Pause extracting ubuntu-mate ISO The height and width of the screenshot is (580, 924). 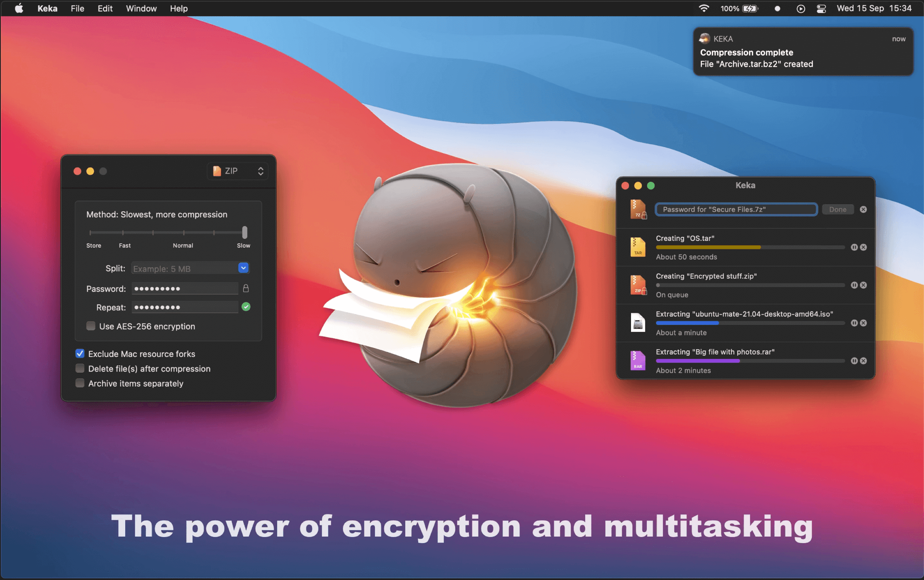854,323
